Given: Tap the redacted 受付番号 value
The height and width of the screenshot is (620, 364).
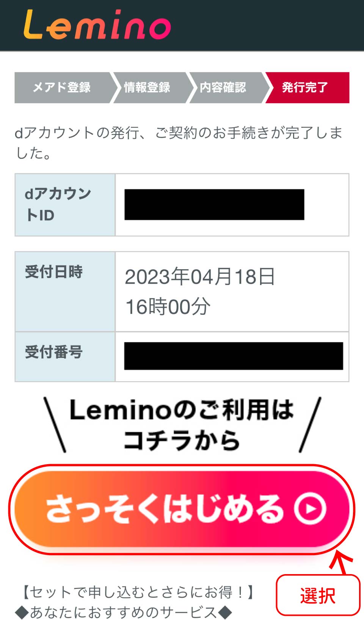Looking at the screenshot, I should click(234, 356).
